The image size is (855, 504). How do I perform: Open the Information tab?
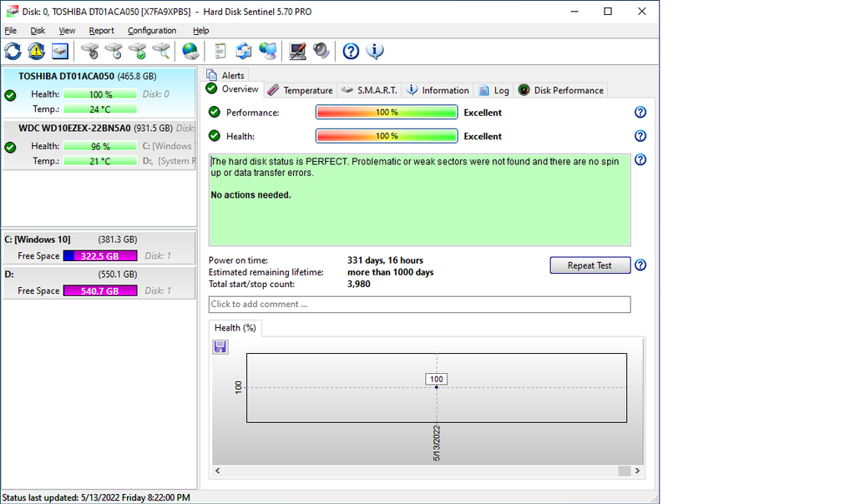click(x=438, y=90)
